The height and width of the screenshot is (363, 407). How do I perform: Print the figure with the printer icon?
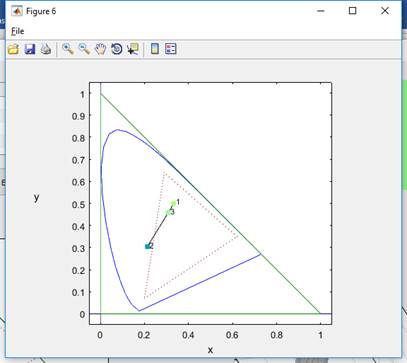[x=46, y=49]
